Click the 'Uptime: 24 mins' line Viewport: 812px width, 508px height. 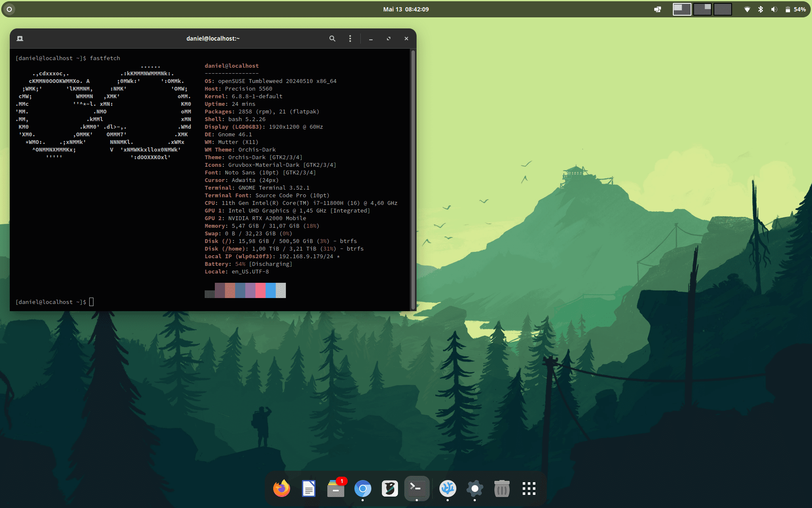(230, 104)
